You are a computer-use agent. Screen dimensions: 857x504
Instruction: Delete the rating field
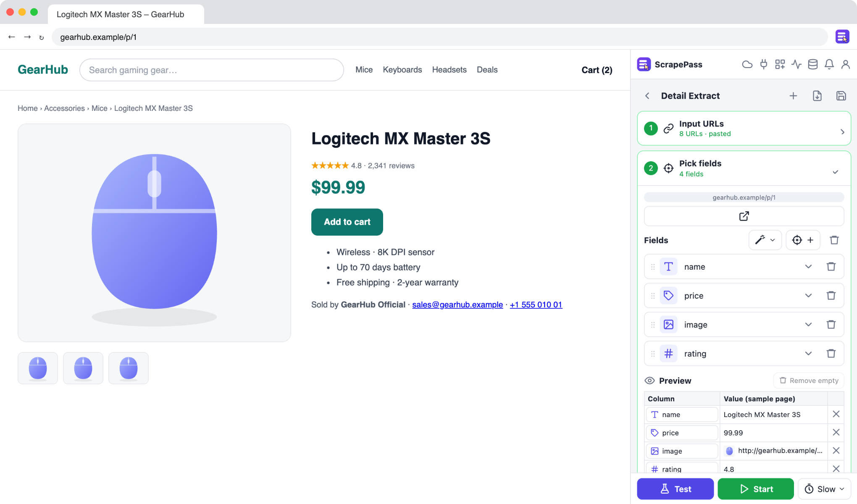[831, 353]
